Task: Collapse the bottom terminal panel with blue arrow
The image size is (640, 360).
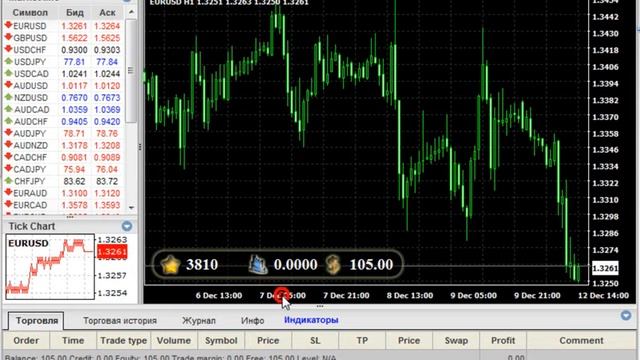Action: pyautogui.click(x=626, y=316)
